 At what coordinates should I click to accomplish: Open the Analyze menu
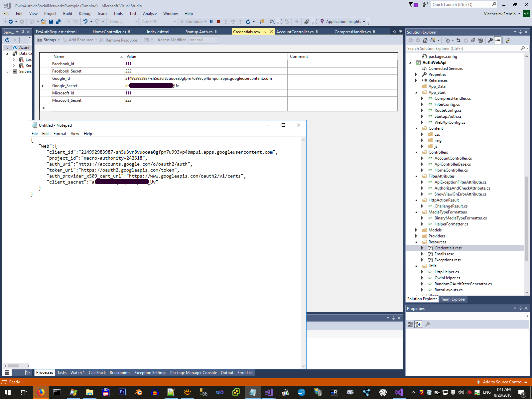[150, 14]
